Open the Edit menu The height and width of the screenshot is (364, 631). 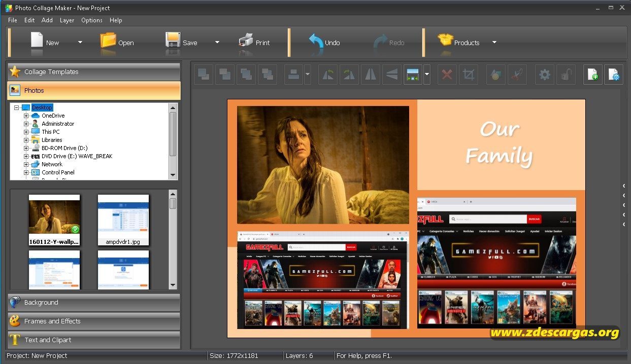coord(29,20)
